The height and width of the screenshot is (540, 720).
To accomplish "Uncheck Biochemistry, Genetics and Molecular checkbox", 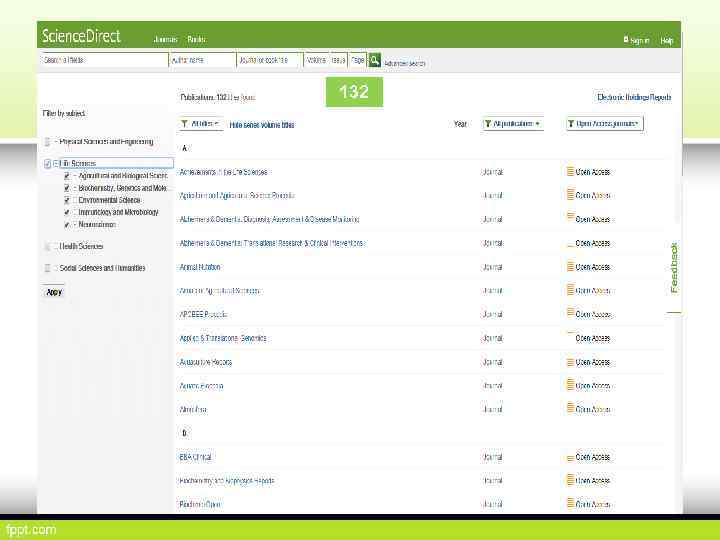I will 67,188.
